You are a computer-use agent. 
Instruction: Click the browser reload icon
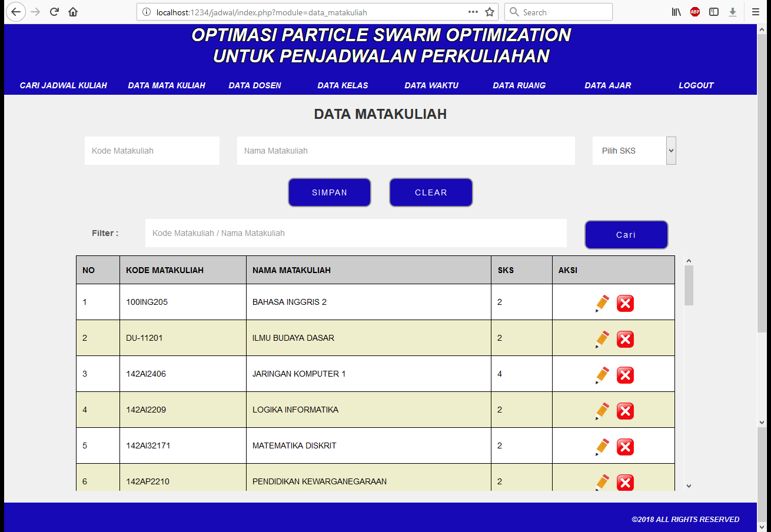pyautogui.click(x=54, y=12)
